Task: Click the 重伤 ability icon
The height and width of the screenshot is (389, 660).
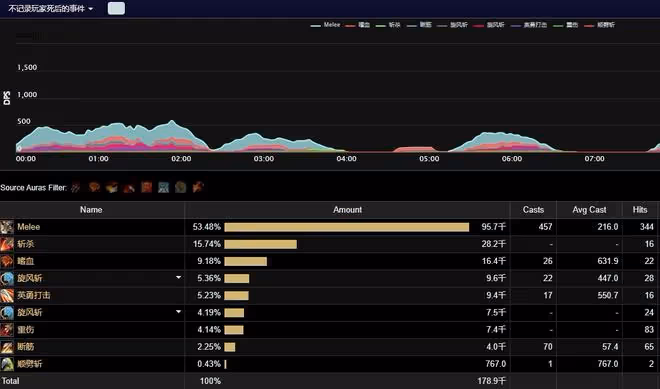Action: [7, 330]
